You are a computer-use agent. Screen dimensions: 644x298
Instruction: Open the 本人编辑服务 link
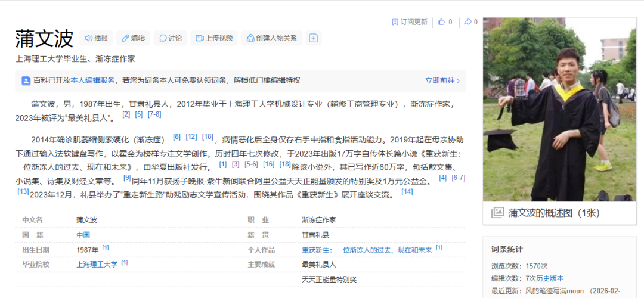tap(93, 80)
